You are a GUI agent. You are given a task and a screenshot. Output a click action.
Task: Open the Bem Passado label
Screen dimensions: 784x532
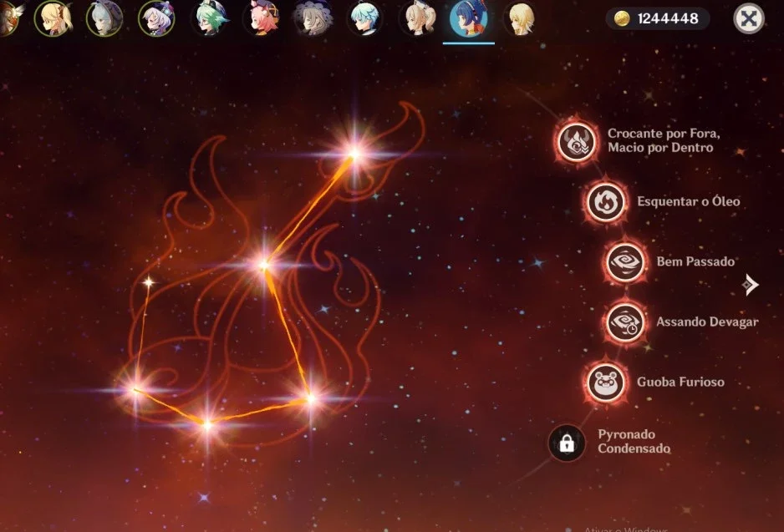695,261
